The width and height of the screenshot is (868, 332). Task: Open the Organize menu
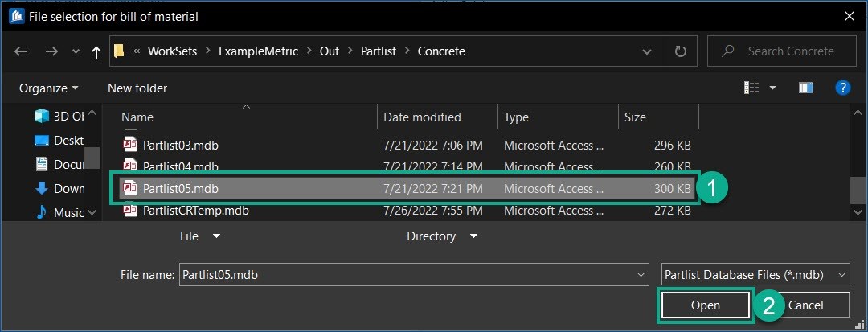click(49, 88)
